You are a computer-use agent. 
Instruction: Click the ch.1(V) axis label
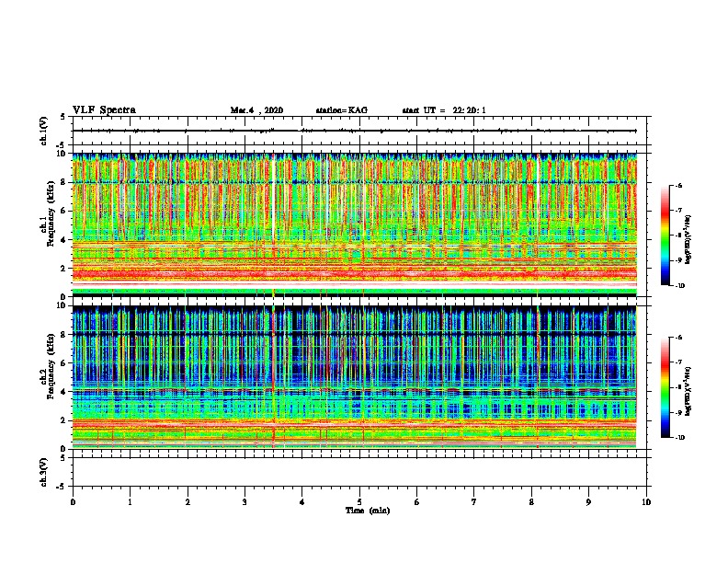tap(44, 131)
